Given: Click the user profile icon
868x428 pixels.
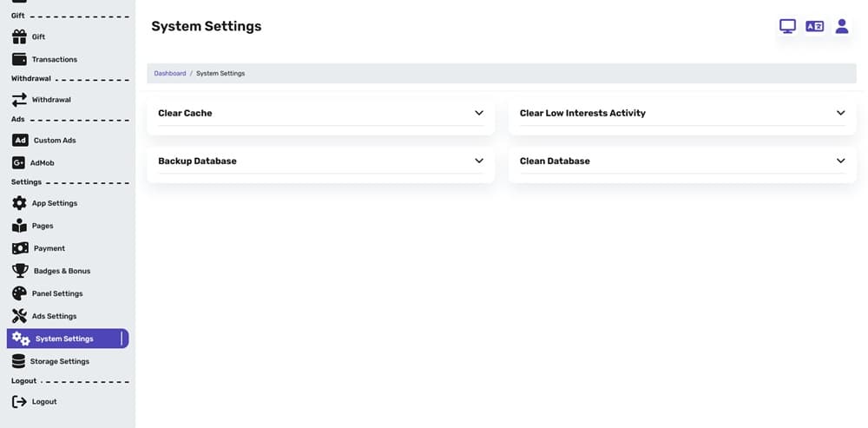Looking at the screenshot, I should (841, 26).
